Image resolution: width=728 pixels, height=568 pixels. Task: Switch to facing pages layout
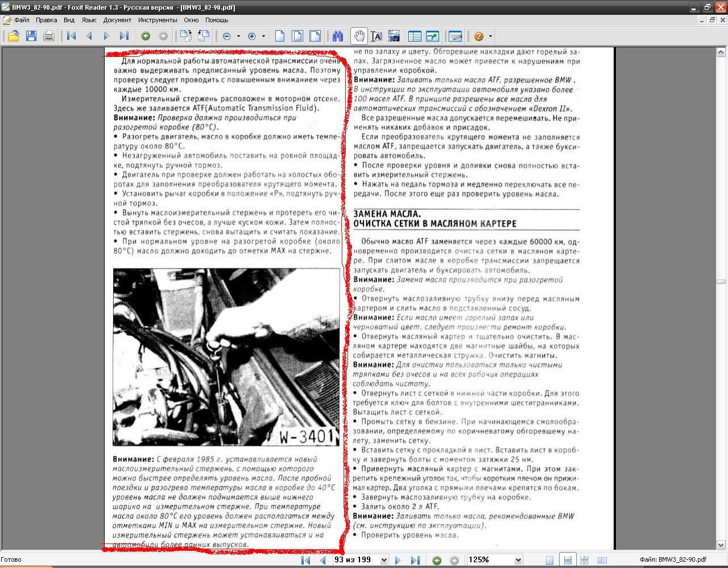pos(602,560)
